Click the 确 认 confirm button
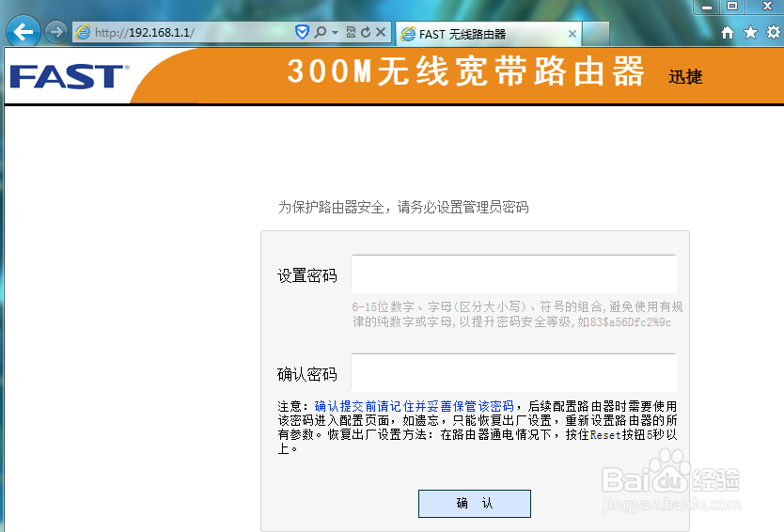This screenshot has width=784, height=532. [475, 504]
